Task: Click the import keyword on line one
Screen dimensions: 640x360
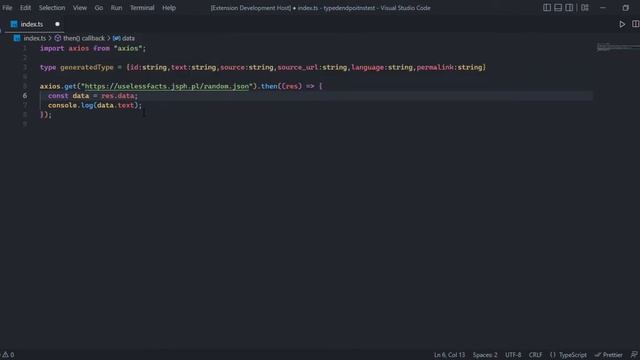Action: pos(52,48)
